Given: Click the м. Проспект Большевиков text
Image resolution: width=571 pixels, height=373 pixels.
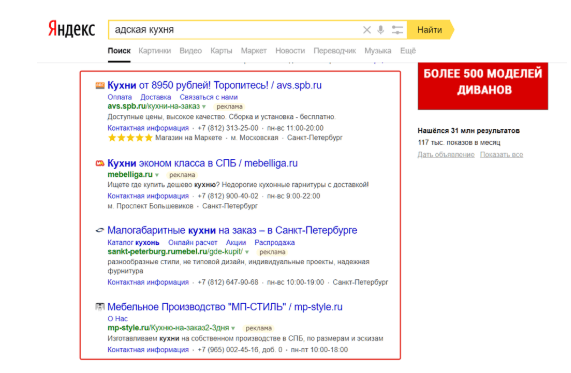Looking at the screenshot, I should [x=150, y=206].
